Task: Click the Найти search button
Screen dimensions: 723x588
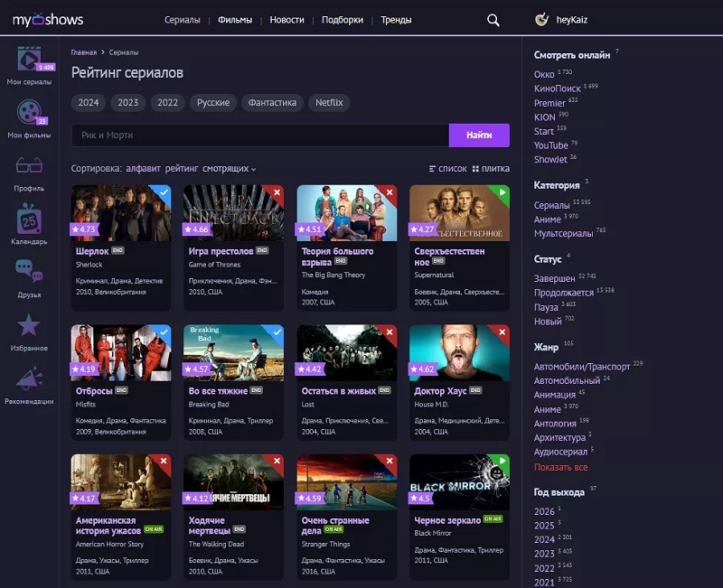Action: 479,135
